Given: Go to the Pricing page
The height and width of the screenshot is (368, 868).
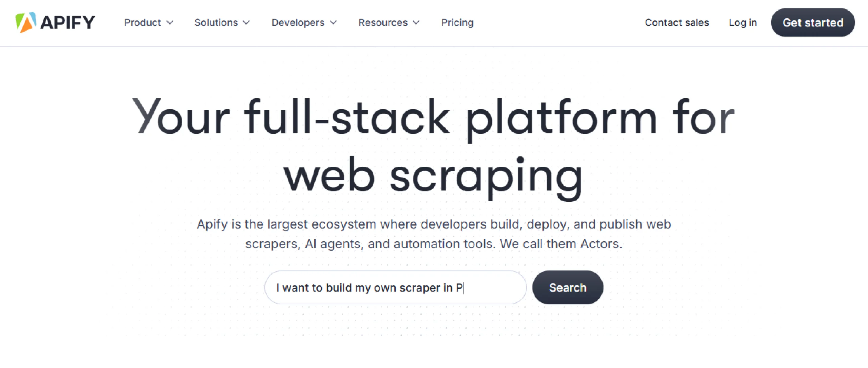Looking at the screenshot, I should click(457, 23).
